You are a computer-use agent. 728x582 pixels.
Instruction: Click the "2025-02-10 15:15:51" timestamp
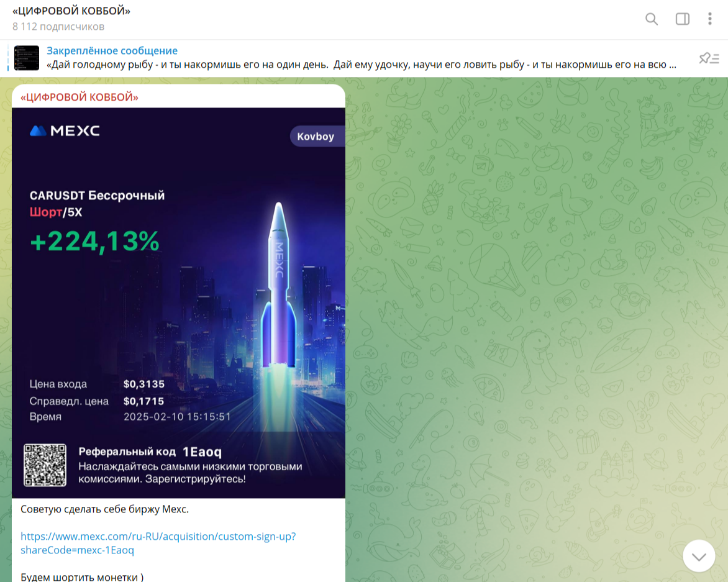click(178, 417)
